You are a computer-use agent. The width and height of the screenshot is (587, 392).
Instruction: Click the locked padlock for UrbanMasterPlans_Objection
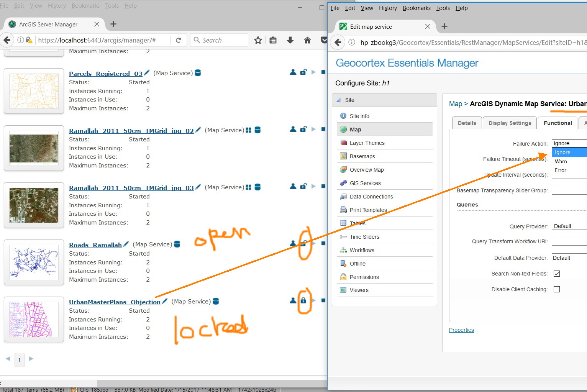click(x=303, y=300)
